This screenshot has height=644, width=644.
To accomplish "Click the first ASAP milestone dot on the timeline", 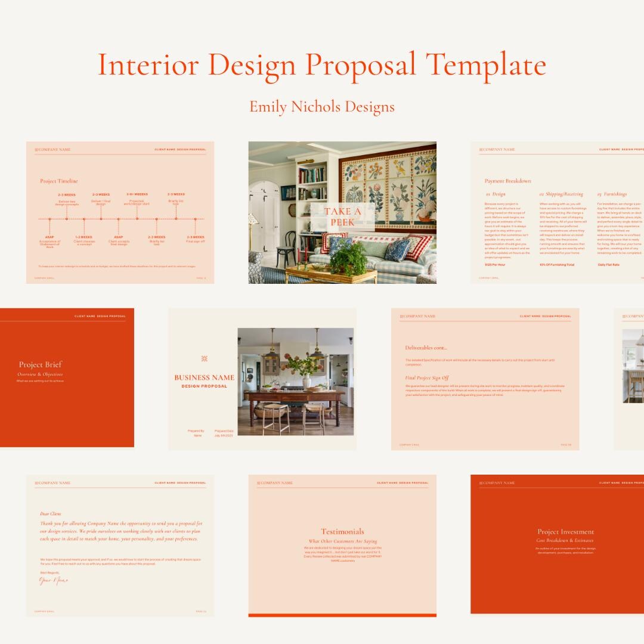I will pos(49,219).
